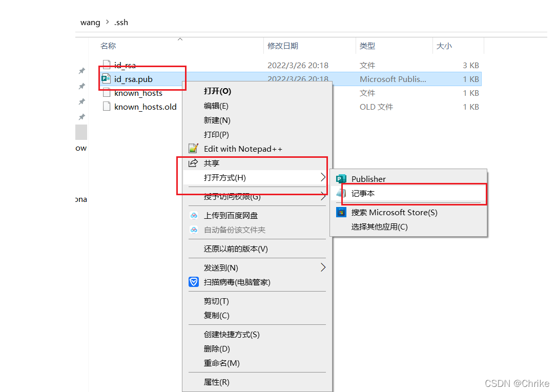Click the Publisher file icon of id_rsa.pub

coord(106,78)
